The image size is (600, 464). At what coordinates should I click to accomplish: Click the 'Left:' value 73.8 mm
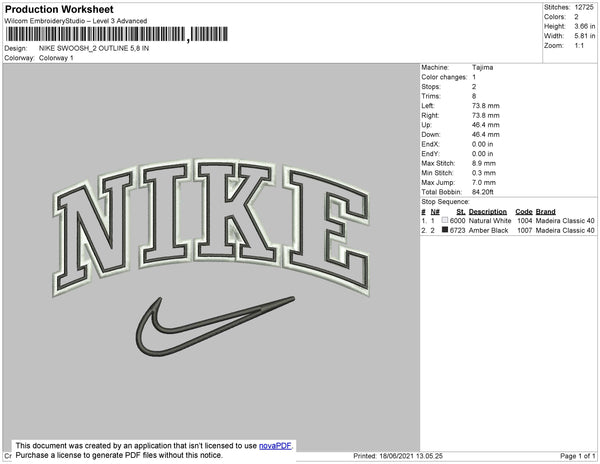pos(486,106)
